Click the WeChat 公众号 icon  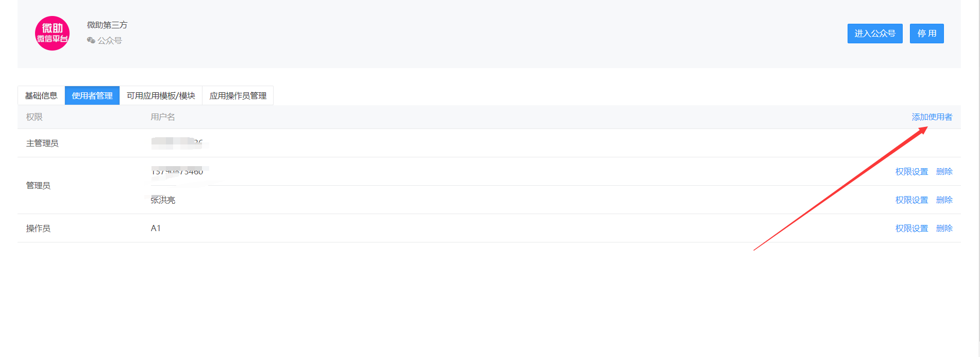(91, 40)
